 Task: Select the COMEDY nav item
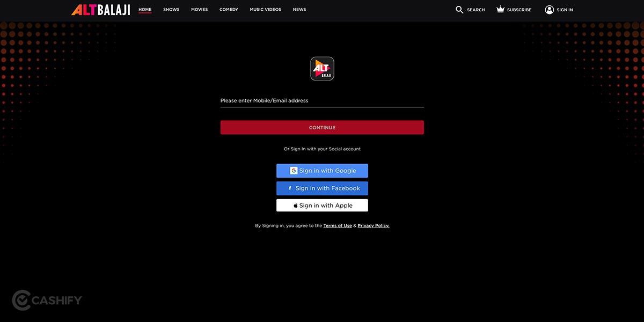(229, 9)
